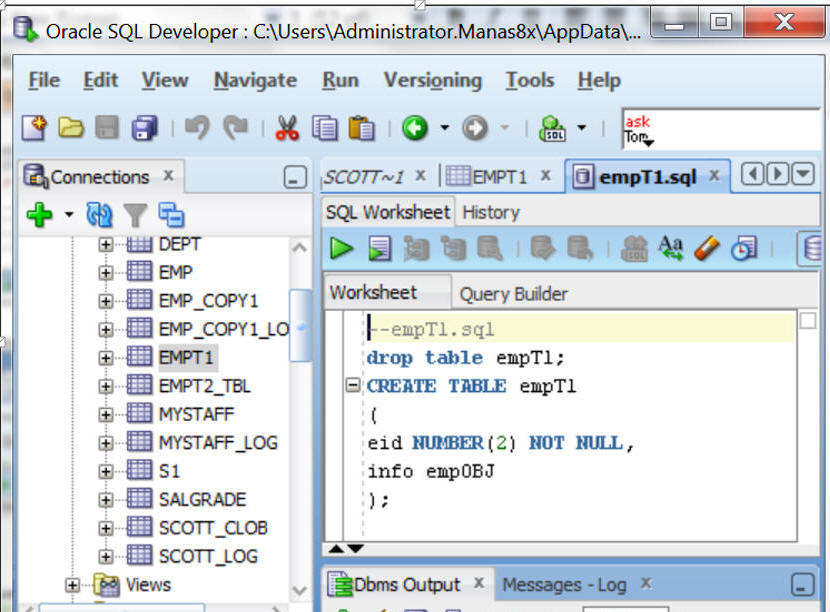Open the SQL Worksheet connection dropdown arrow
The image size is (830, 612).
[x=581, y=128]
